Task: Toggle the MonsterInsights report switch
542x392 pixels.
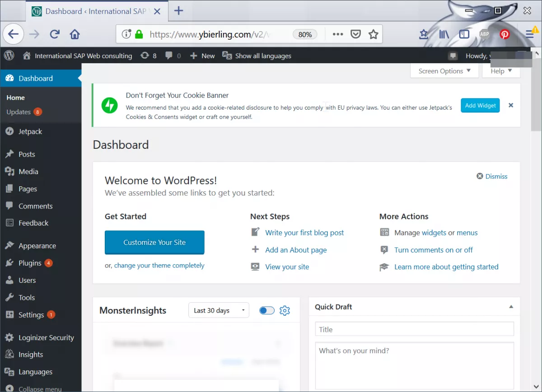Action: tap(267, 310)
